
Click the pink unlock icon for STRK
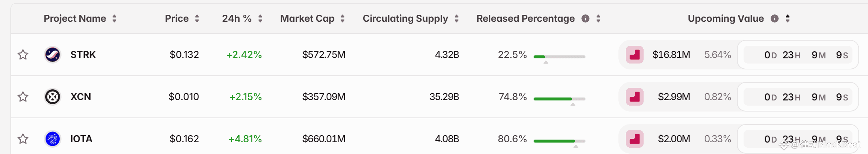pos(635,55)
